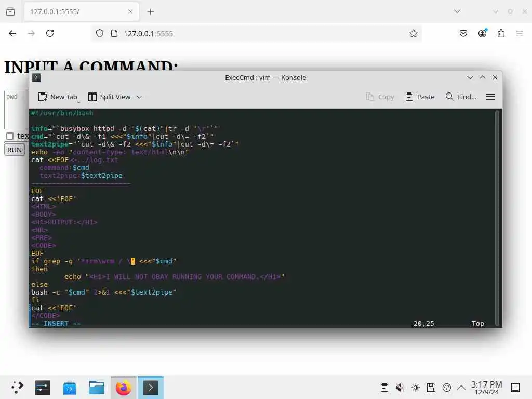Expand hidden system tray icons
Image resolution: width=532 pixels, height=399 pixels.
pyautogui.click(x=461, y=388)
